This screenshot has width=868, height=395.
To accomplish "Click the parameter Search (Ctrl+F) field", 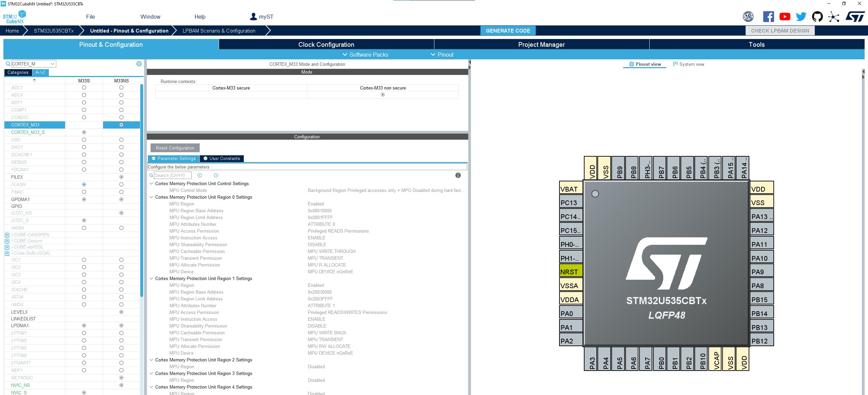I will [173, 175].
